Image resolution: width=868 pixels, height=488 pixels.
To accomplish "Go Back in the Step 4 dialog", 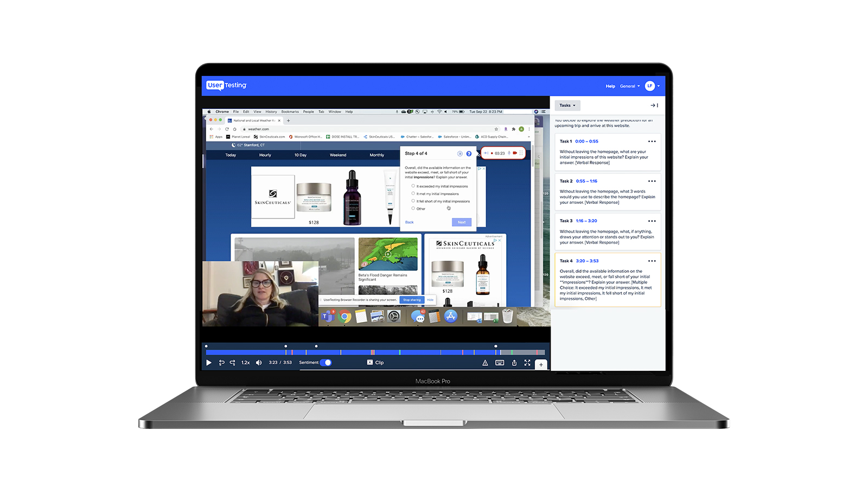I will point(410,222).
